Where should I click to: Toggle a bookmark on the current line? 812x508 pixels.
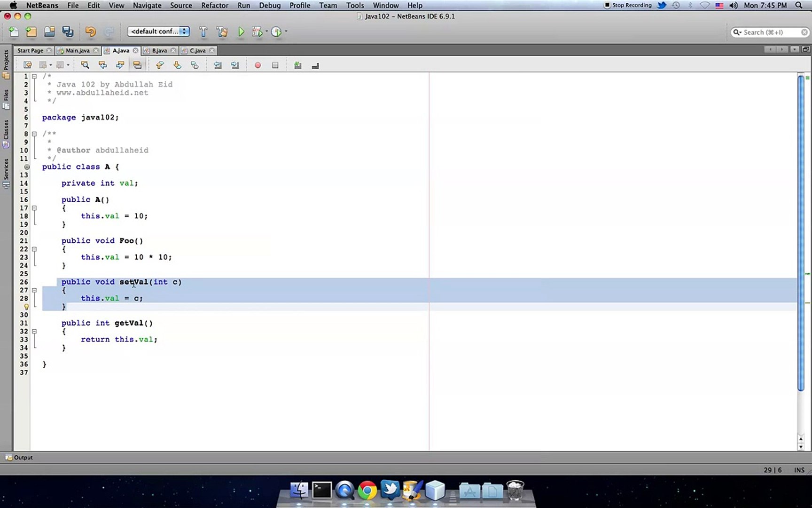195,65
